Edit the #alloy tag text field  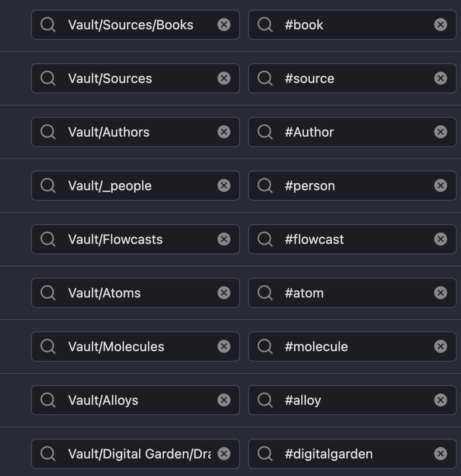(x=352, y=400)
